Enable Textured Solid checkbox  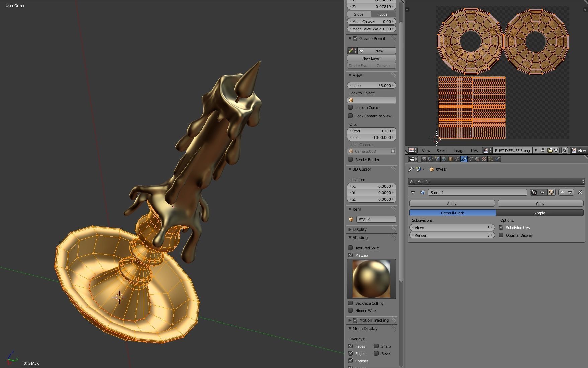tap(350, 248)
